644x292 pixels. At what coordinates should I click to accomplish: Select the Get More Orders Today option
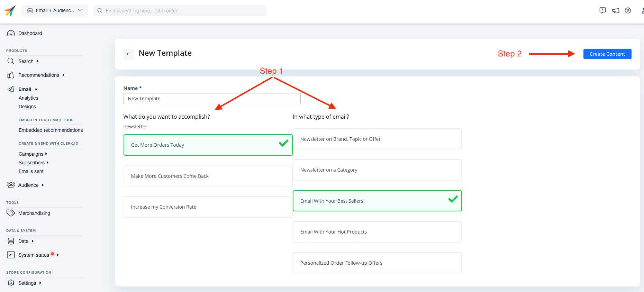[208, 145]
